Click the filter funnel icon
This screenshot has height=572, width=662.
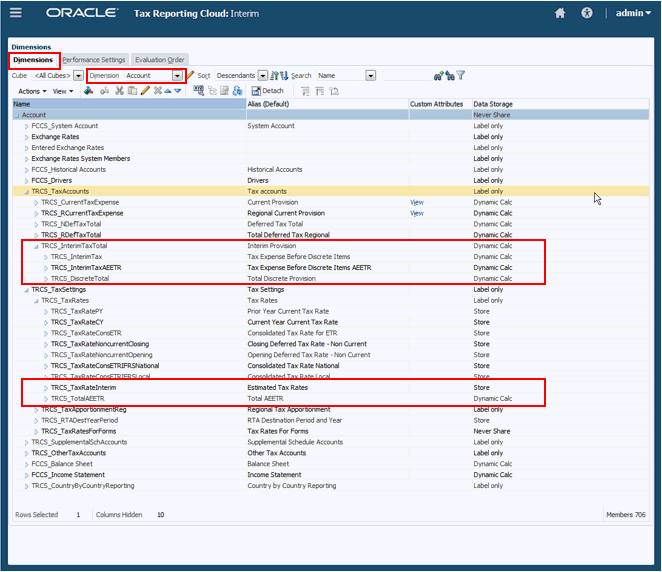tap(461, 75)
